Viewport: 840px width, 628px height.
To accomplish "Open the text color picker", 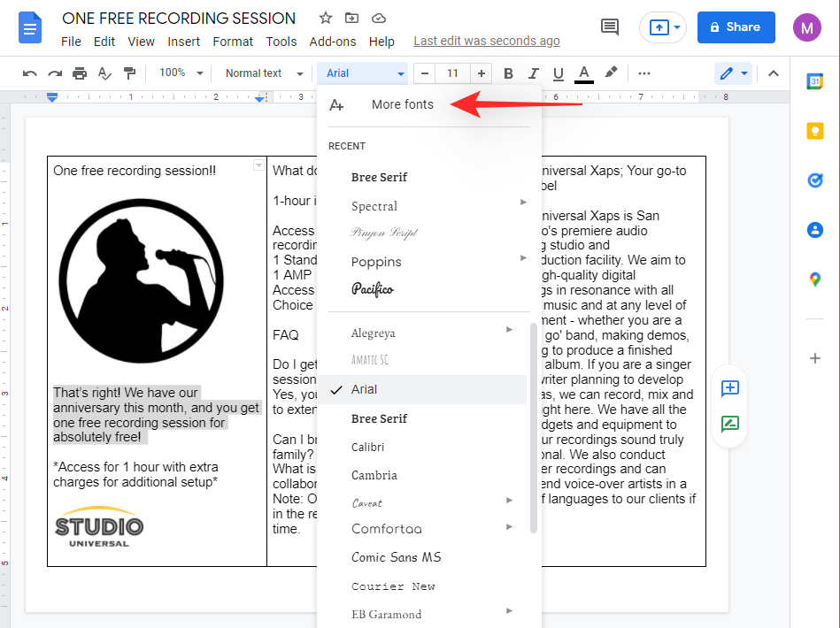I will [x=583, y=73].
